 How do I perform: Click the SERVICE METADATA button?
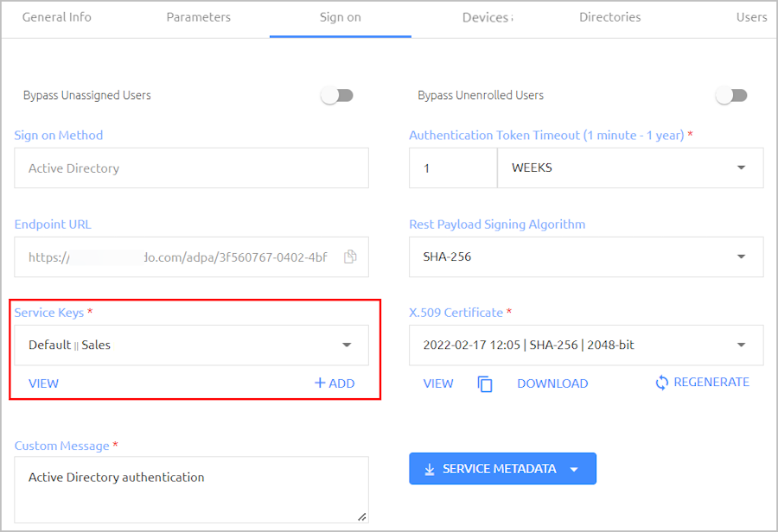pyautogui.click(x=502, y=469)
